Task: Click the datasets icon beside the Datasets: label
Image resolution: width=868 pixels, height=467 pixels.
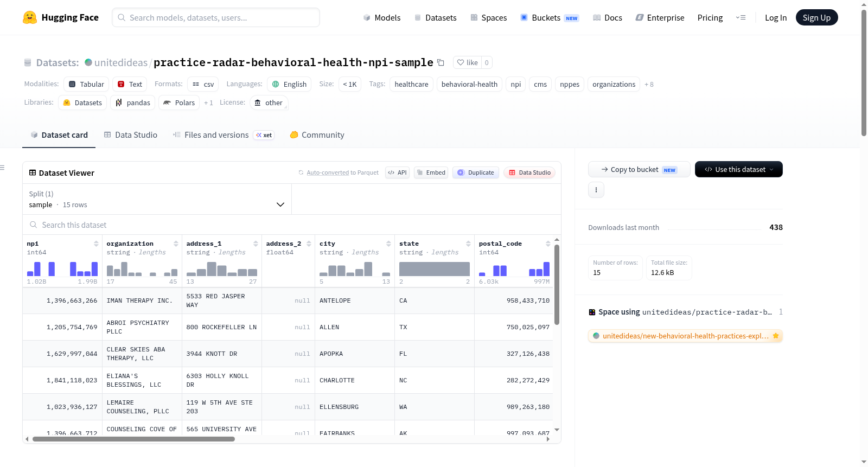Action: 28,62
